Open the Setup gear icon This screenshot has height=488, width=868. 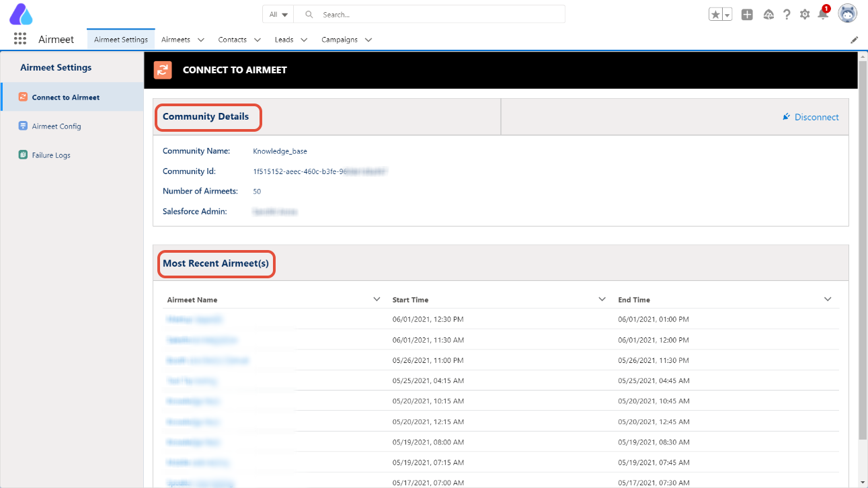pos(805,14)
